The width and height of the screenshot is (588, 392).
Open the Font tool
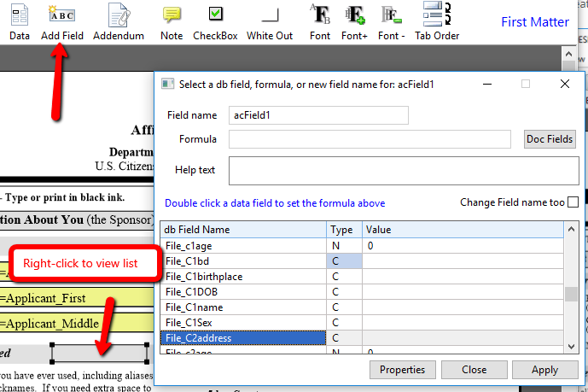click(x=320, y=21)
